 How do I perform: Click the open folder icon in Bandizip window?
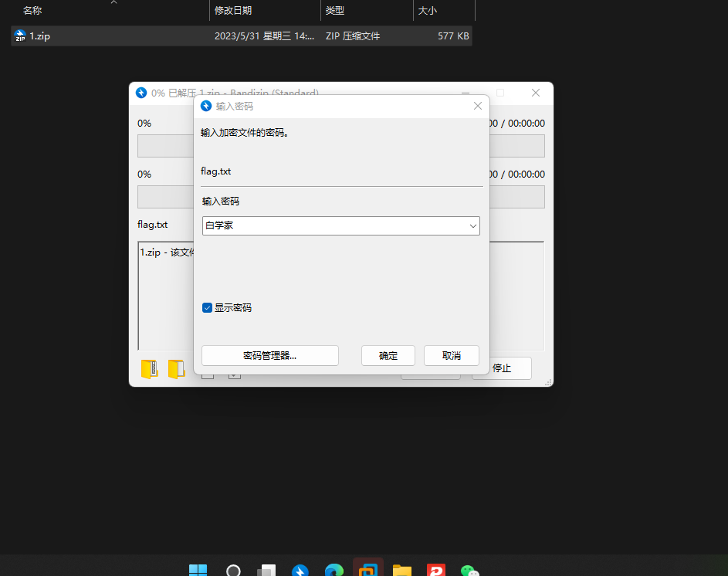[x=177, y=369]
